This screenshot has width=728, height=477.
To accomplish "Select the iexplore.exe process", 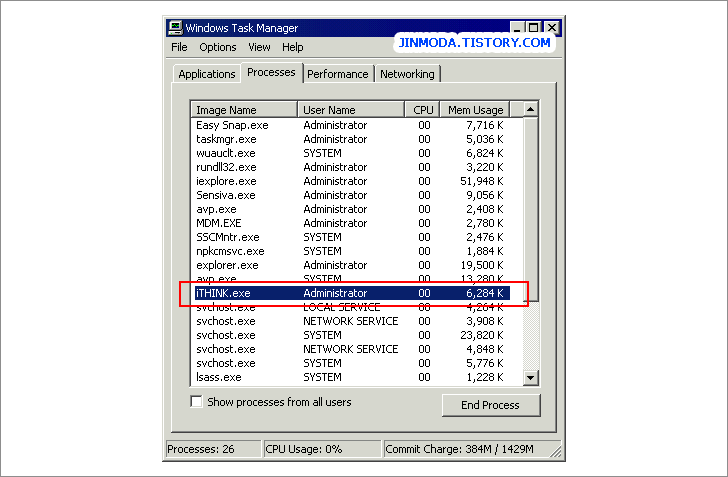I will 350,181.
